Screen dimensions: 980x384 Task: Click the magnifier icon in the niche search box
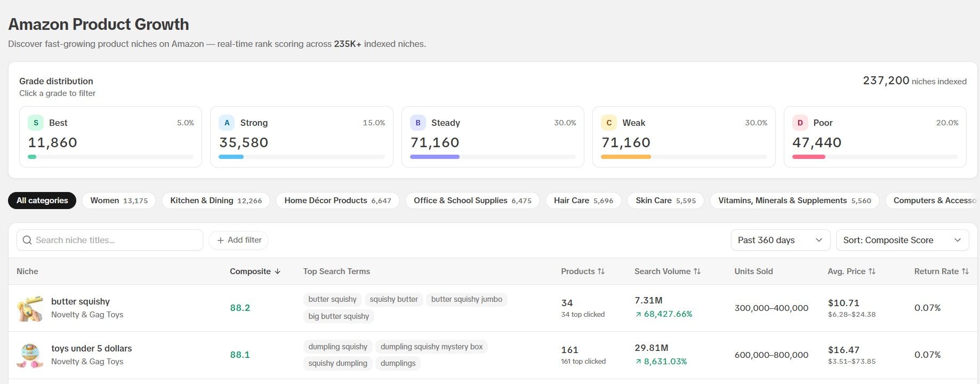pos(27,241)
